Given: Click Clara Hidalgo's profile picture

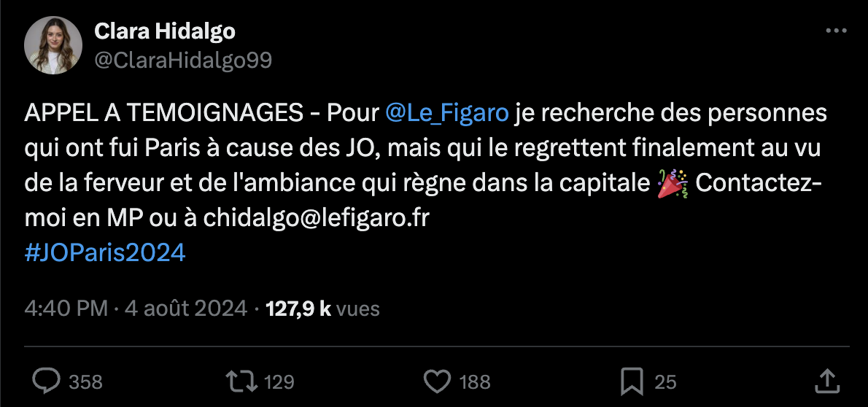Looking at the screenshot, I should [53, 45].
